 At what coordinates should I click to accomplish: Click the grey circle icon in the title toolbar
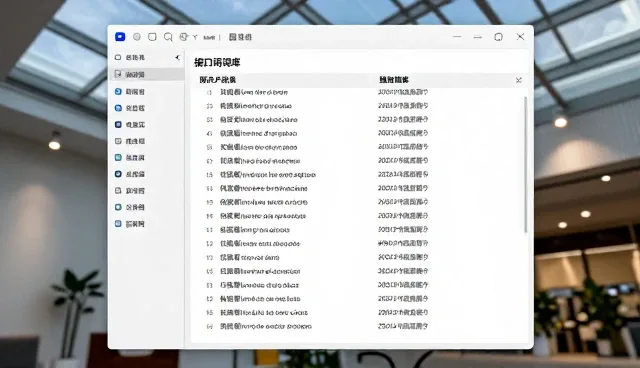(x=137, y=37)
